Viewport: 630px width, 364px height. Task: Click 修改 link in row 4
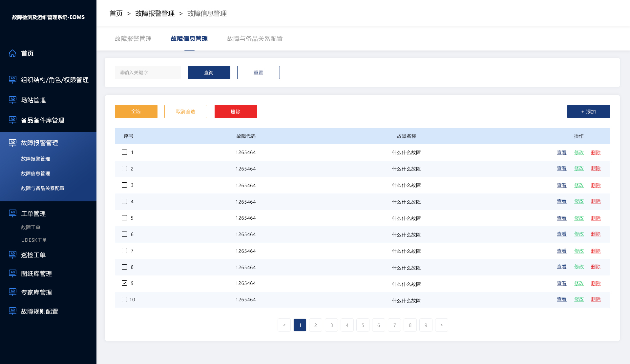[x=579, y=201]
